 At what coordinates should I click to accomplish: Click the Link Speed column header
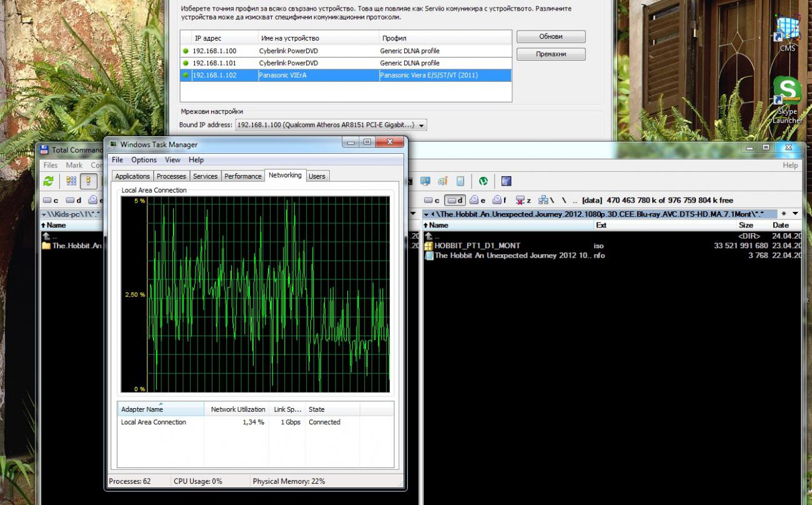point(287,409)
